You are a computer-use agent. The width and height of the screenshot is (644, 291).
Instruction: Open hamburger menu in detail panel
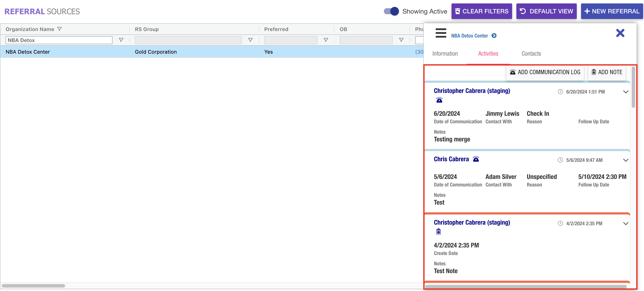click(441, 33)
